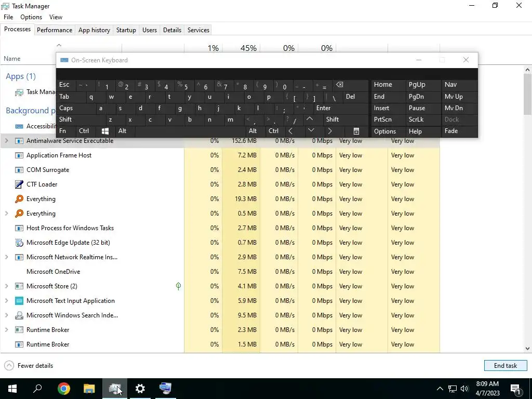This screenshot has width=532, height=399.
Task: Expand Microsoft Windows Search Indexer row
Action: [6, 315]
